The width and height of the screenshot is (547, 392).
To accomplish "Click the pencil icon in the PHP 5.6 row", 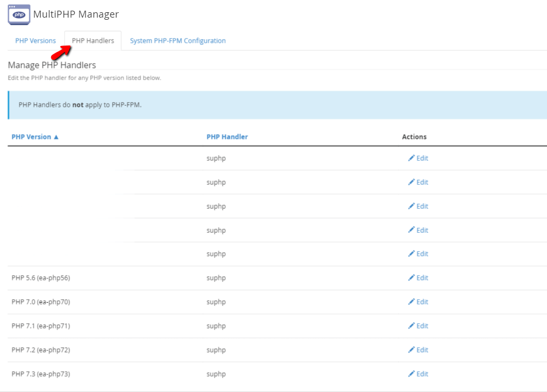I will pos(411,278).
